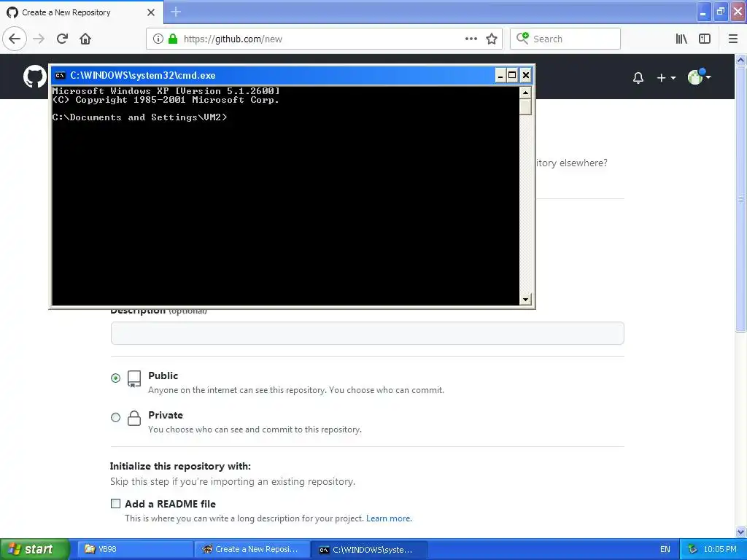Open the page actions three-dot menu
The image size is (747, 560).
pyautogui.click(x=471, y=39)
